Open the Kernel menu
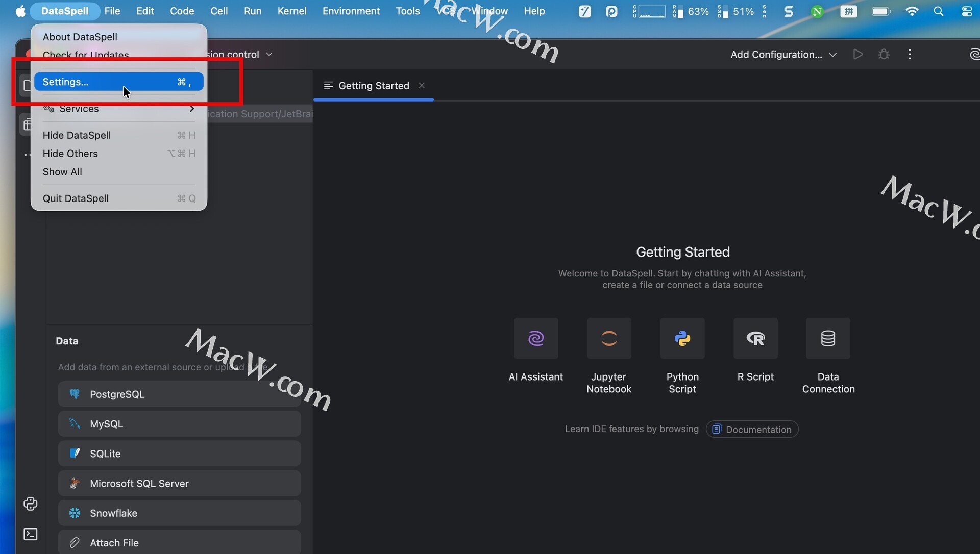The height and width of the screenshot is (554, 980). point(291,11)
